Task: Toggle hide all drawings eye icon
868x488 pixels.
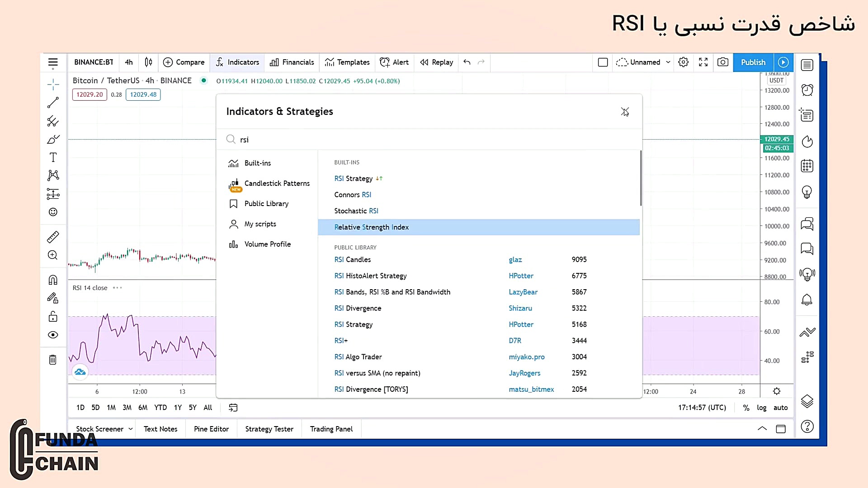Action: click(x=53, y=335)
